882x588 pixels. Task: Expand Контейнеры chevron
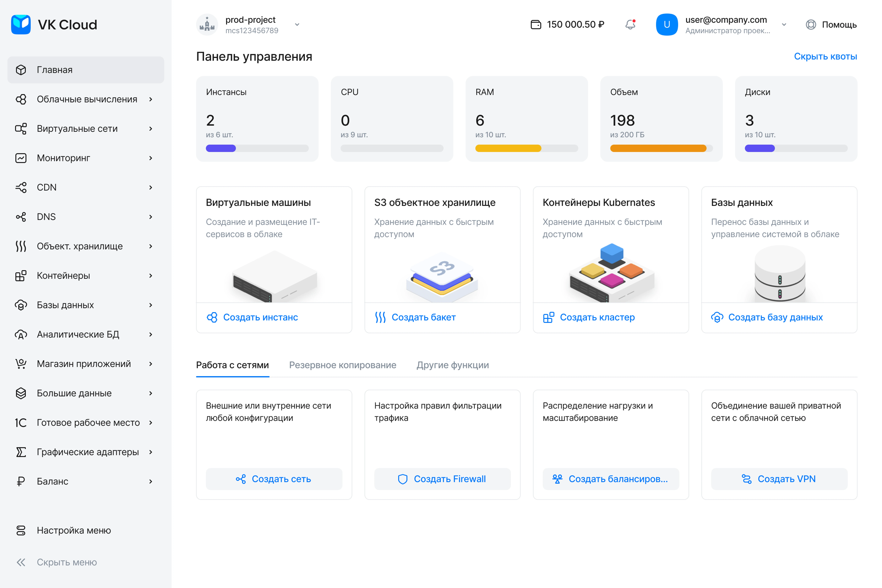(x=151, y=276)
